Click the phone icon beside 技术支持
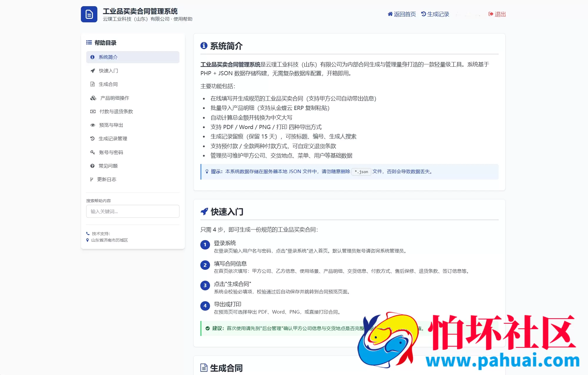 coord(88,234)
